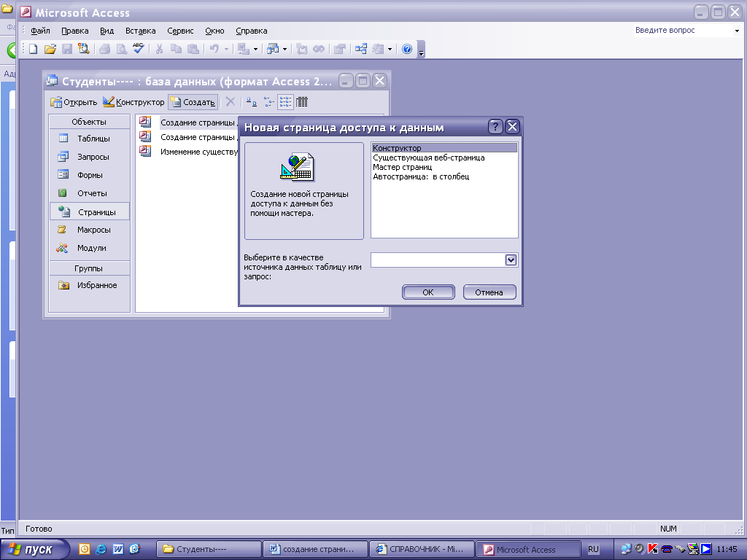Viewport: 747px width, 560px height.
Task: Click the RU language indicator
Action: [x=593, y=549]
